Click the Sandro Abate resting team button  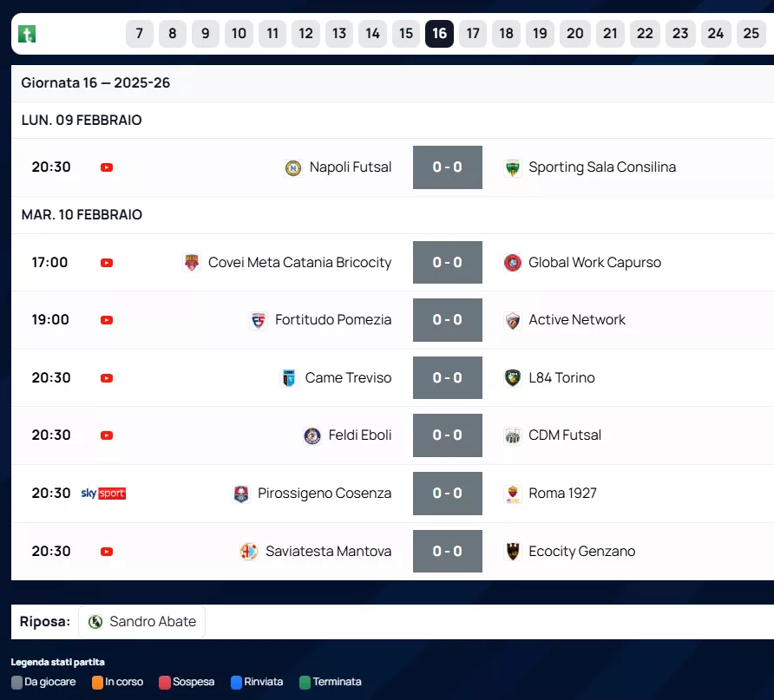[142, 622]
